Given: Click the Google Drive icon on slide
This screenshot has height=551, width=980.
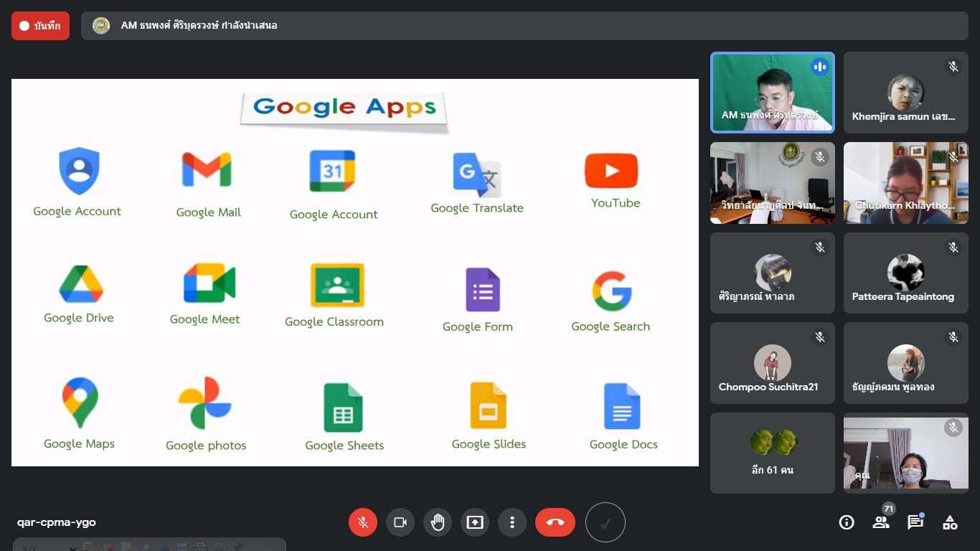Looking at the screenshot, I should pyautogui.click(x=80, y=284).
